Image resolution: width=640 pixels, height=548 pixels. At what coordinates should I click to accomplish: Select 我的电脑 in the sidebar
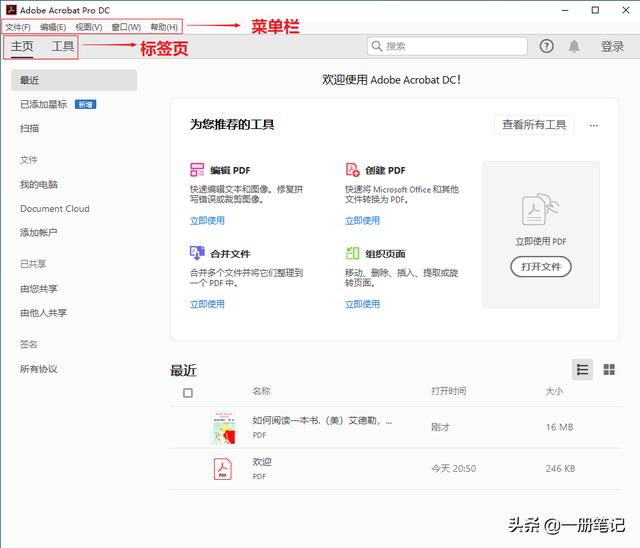pyautogui.click(x=39, y=184)
